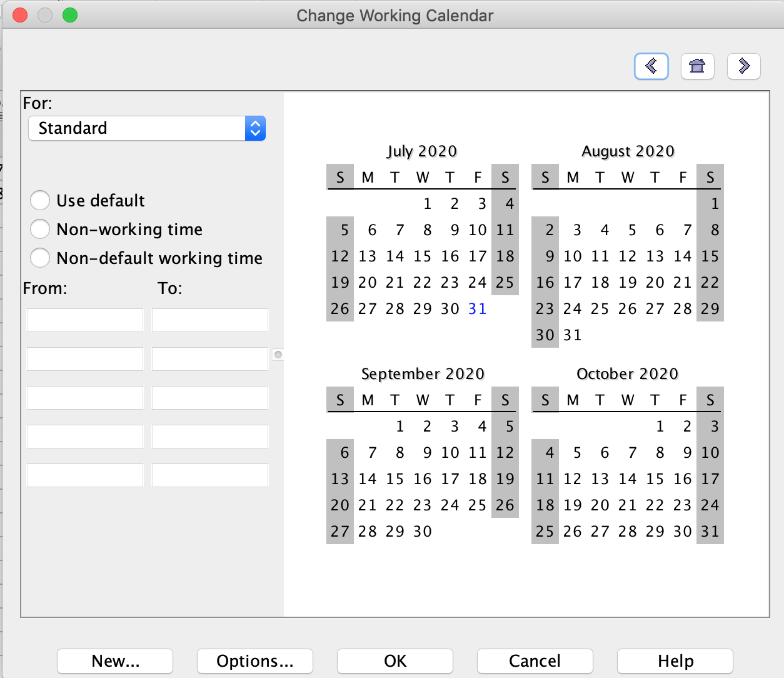Select October 26, 2020
784x678 pixels.
573,531
